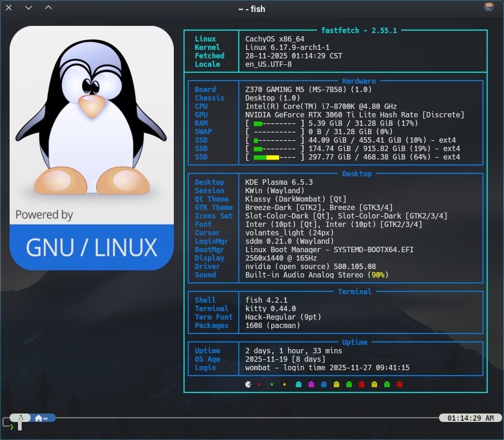
Task: Click the 64% SSD usage bar
Action: [274, 157]
